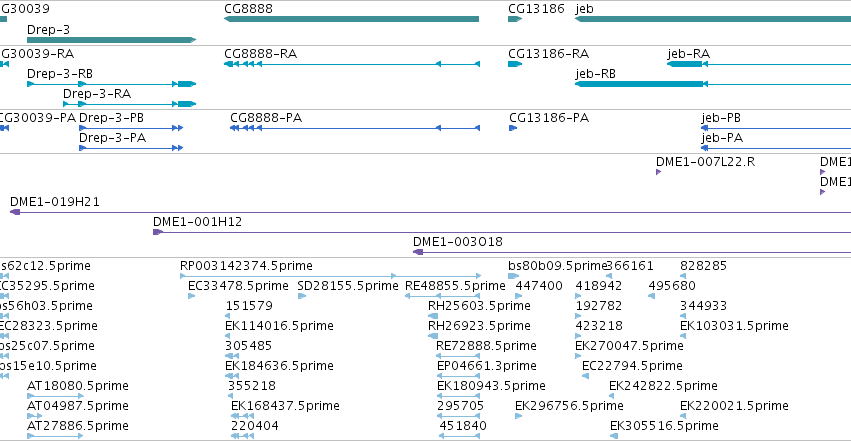Click the DME1-019H21 left arrowhead
Screen dimensions: 851x441
coord(15,212)
